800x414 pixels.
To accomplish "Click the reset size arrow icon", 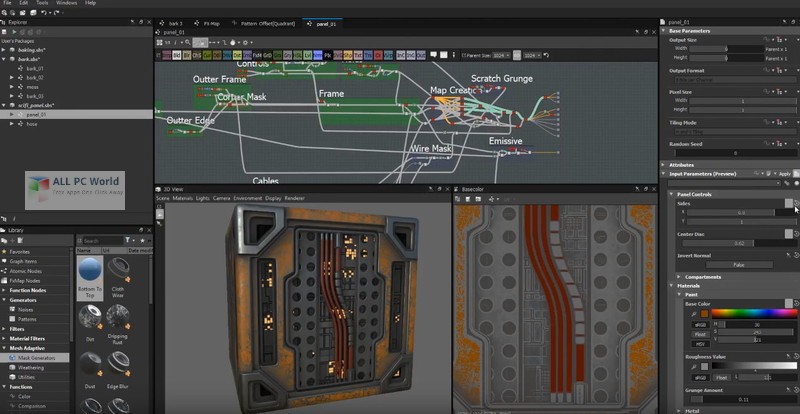I will 546,55.
